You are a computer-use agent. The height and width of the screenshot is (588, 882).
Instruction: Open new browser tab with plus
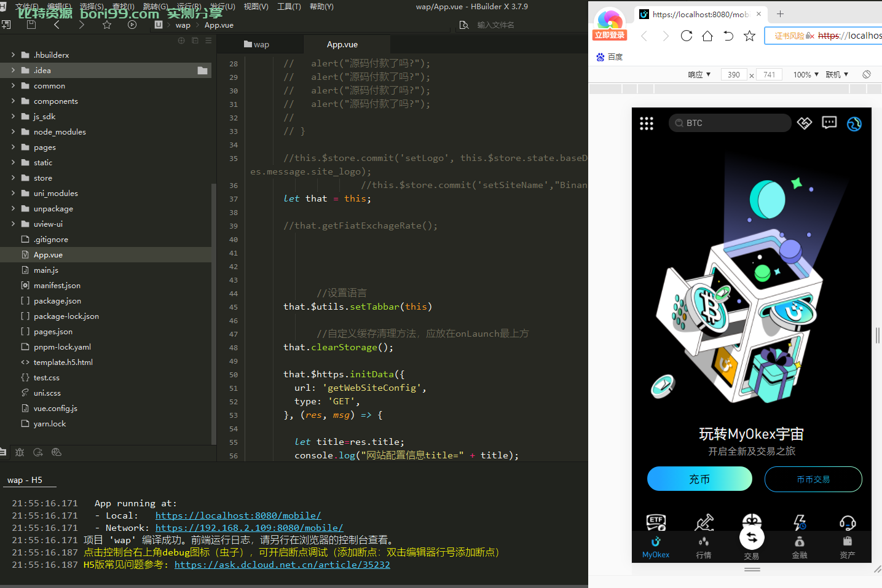coord(780,14)
